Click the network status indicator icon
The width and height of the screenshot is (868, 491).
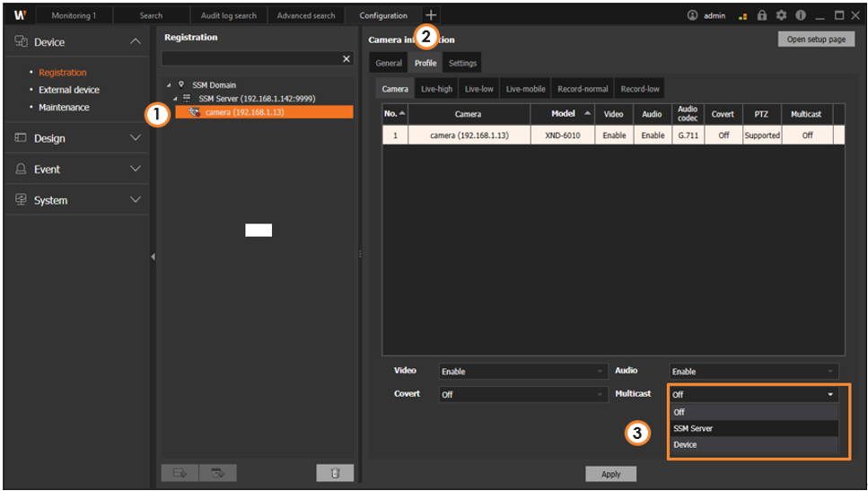pos(743,15)
